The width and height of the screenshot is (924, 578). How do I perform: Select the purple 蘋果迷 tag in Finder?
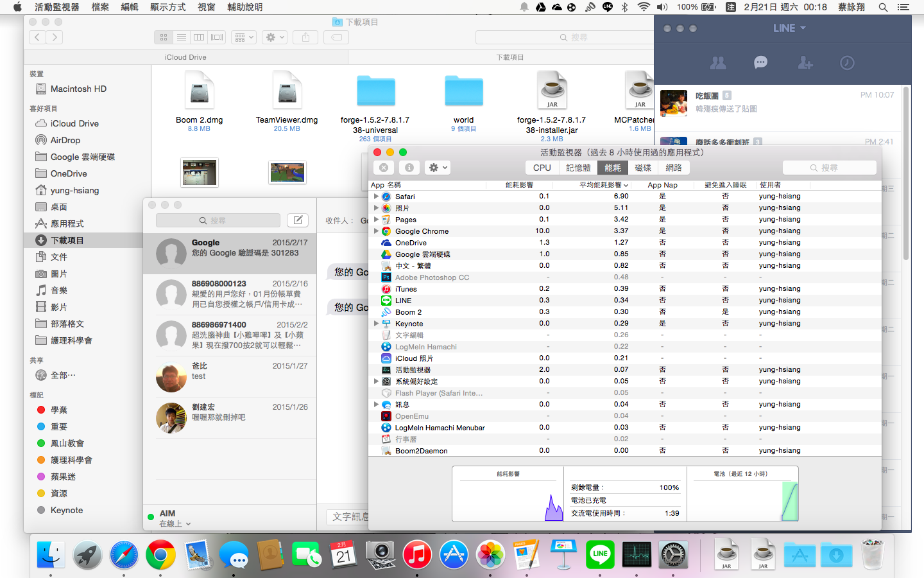(63, 477)
